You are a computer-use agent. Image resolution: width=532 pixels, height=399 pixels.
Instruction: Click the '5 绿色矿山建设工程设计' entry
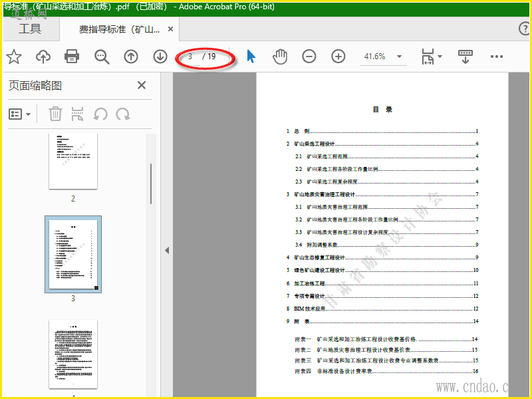[382, 270]
